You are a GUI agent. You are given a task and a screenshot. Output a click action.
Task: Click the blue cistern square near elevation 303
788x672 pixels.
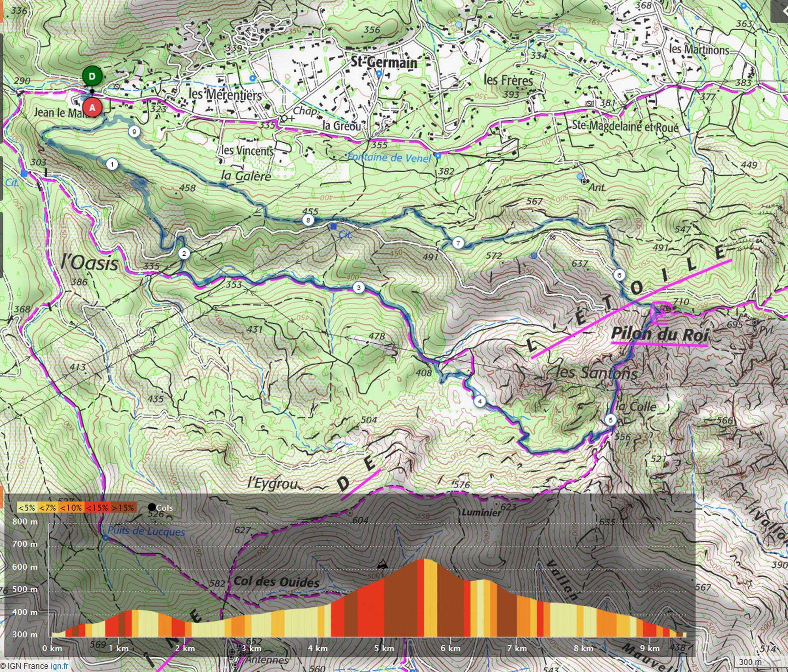(x=24, y=173)
